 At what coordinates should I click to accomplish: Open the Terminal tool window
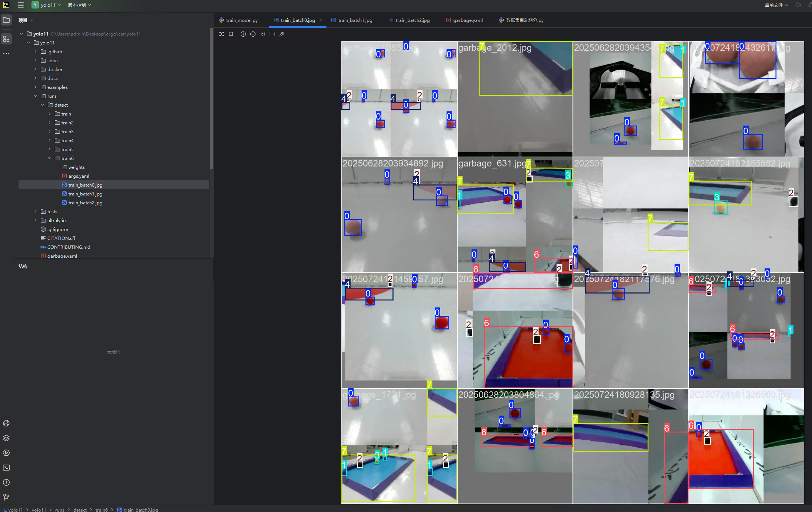coord(6,468)
